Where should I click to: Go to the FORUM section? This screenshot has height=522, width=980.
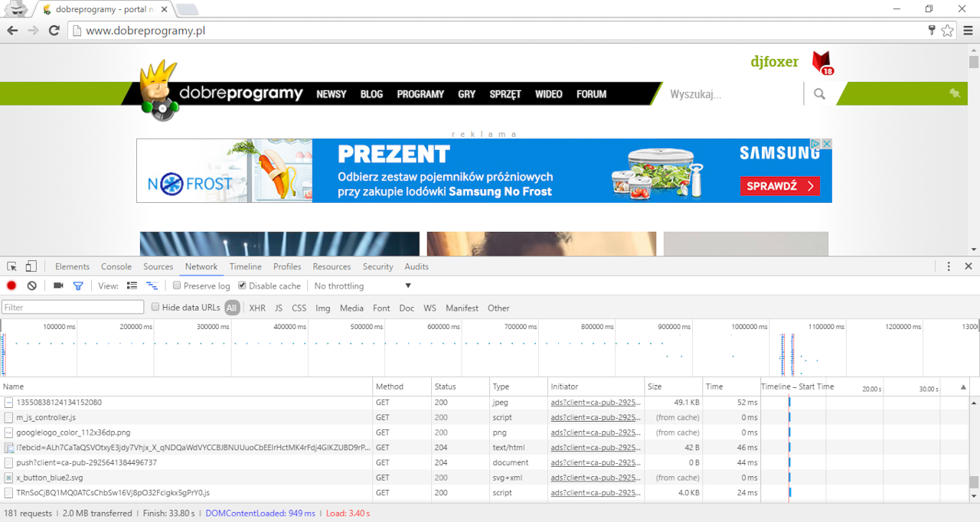592,94
